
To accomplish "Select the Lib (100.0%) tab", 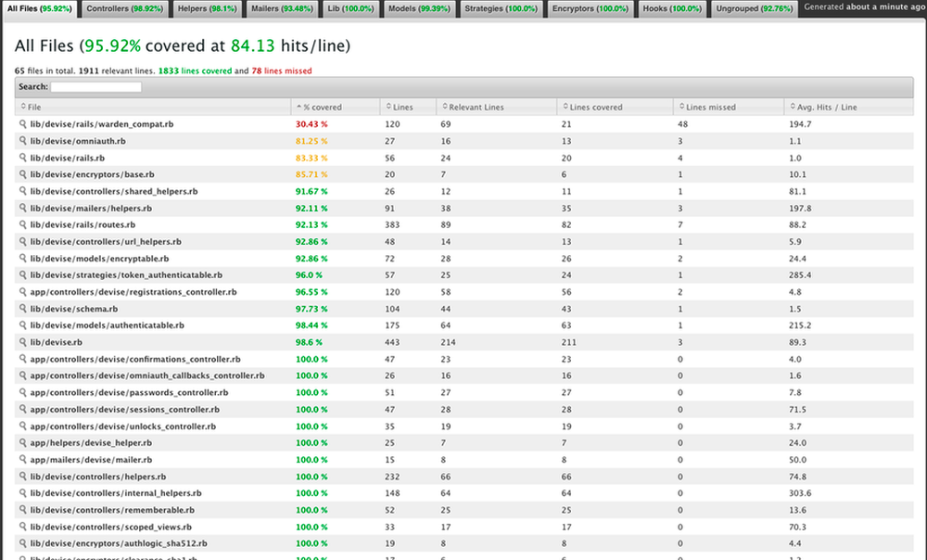I will click(x=350, y=9).
